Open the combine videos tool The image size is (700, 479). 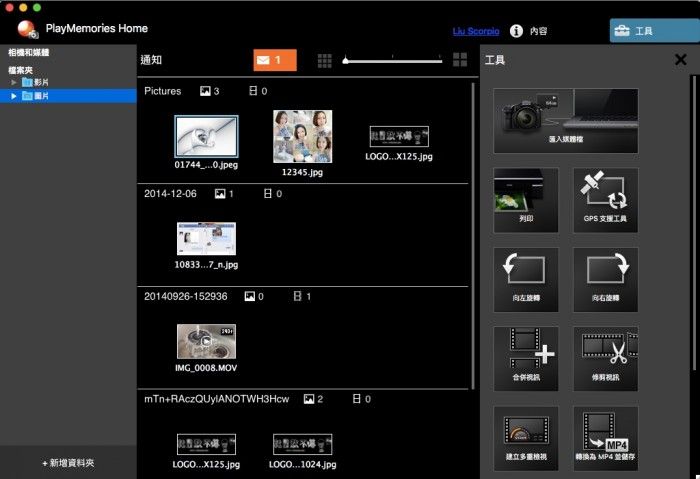(526, 358)
